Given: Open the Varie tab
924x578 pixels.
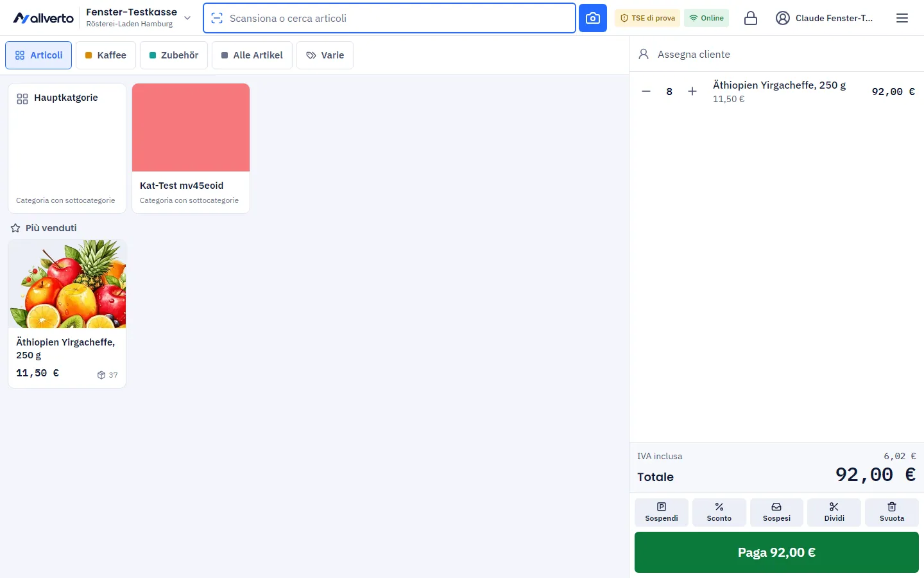Looking at the screenshot, I should [x=325, y=55].
